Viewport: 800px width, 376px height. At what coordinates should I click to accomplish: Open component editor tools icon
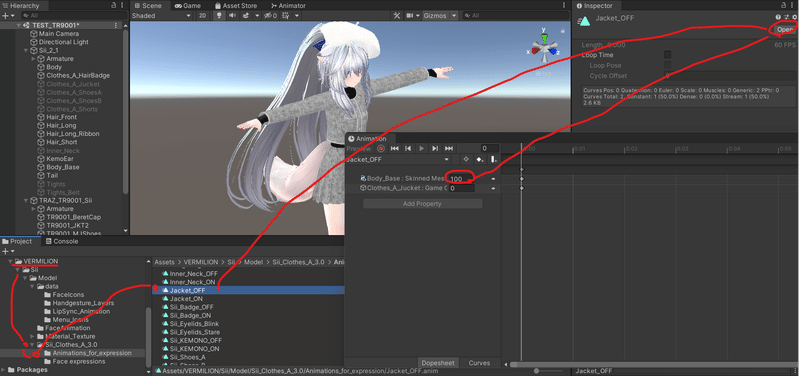[397, 16]
